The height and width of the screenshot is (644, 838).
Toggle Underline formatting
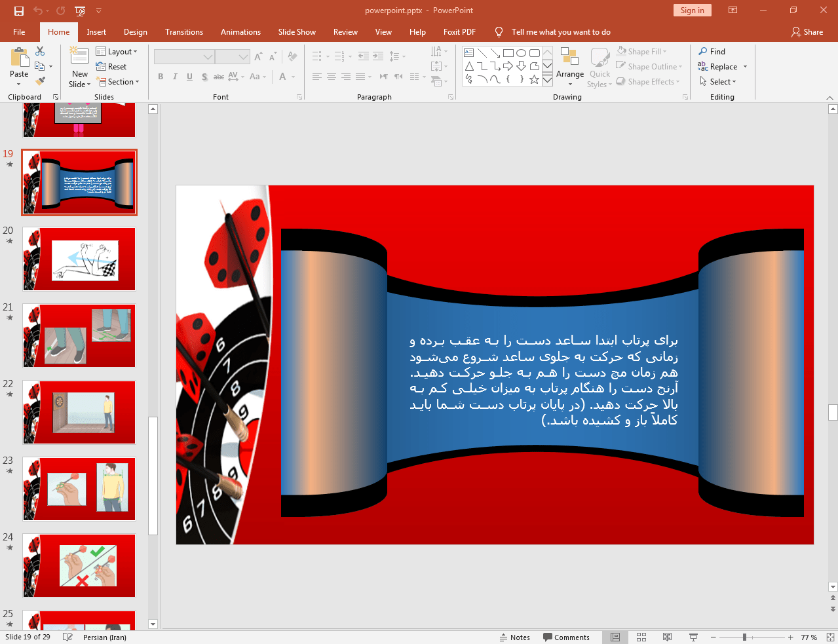pyautogui.click(x=189, y=77)
